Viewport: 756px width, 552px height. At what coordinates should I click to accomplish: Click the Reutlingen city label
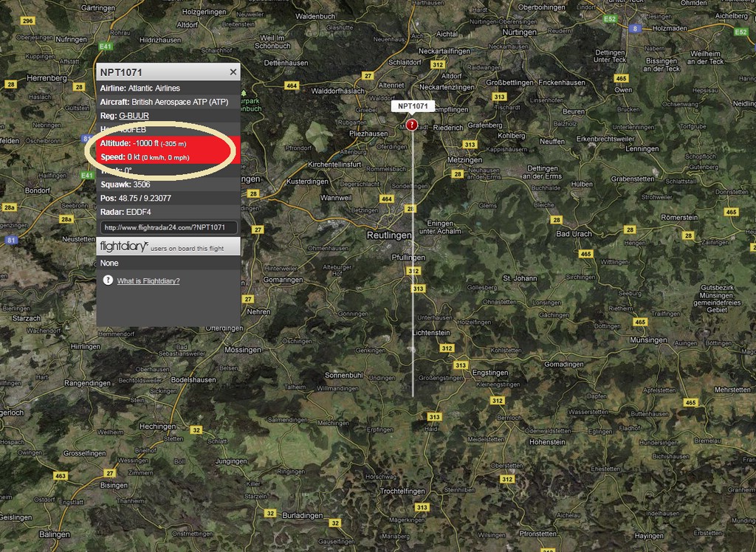(x=389, y=235)
